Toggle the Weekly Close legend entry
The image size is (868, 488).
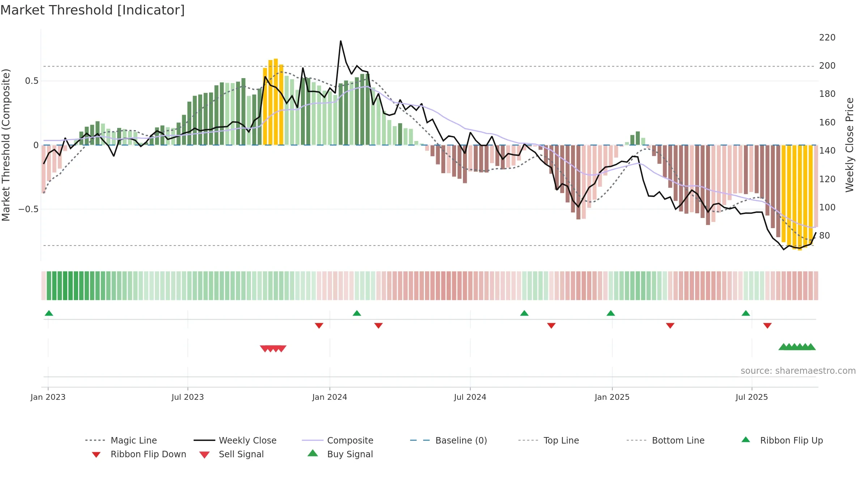pos(235,440)
